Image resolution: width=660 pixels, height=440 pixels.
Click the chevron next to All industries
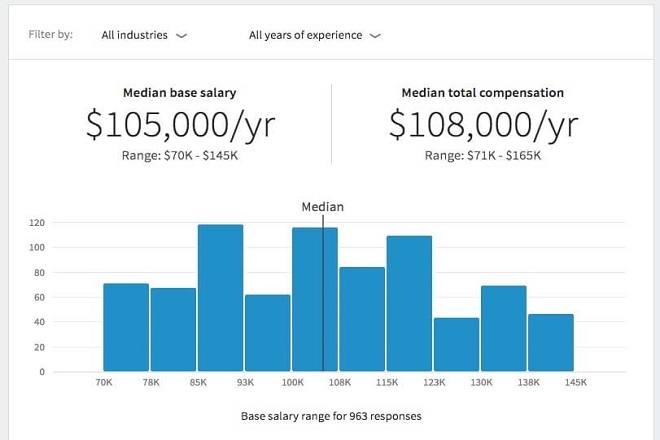click(x=181, y=35)
